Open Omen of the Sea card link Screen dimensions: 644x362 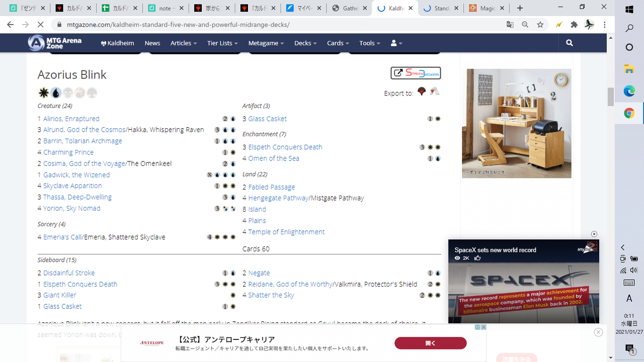click(274, 158)
